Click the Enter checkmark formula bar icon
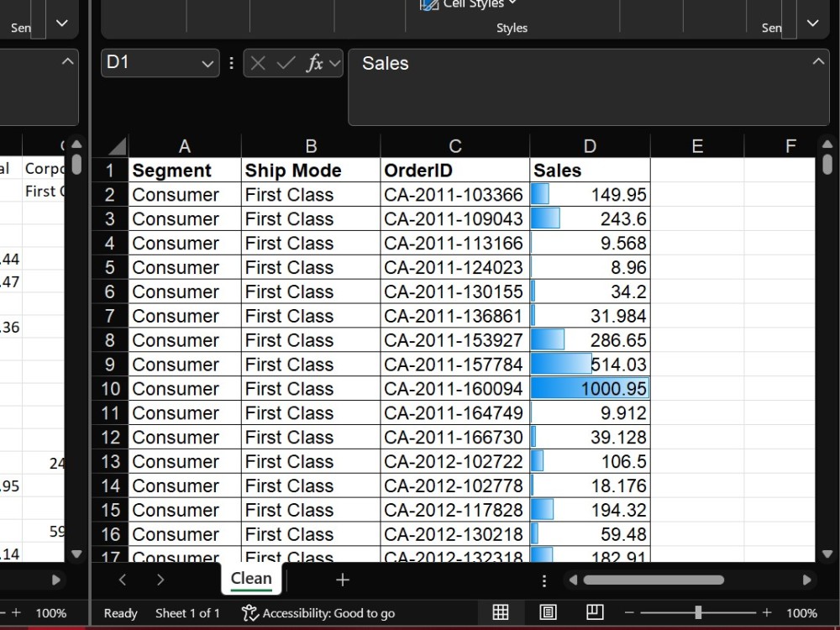The image size is (840, 630). pyautogui.click(x=286, y=63)
